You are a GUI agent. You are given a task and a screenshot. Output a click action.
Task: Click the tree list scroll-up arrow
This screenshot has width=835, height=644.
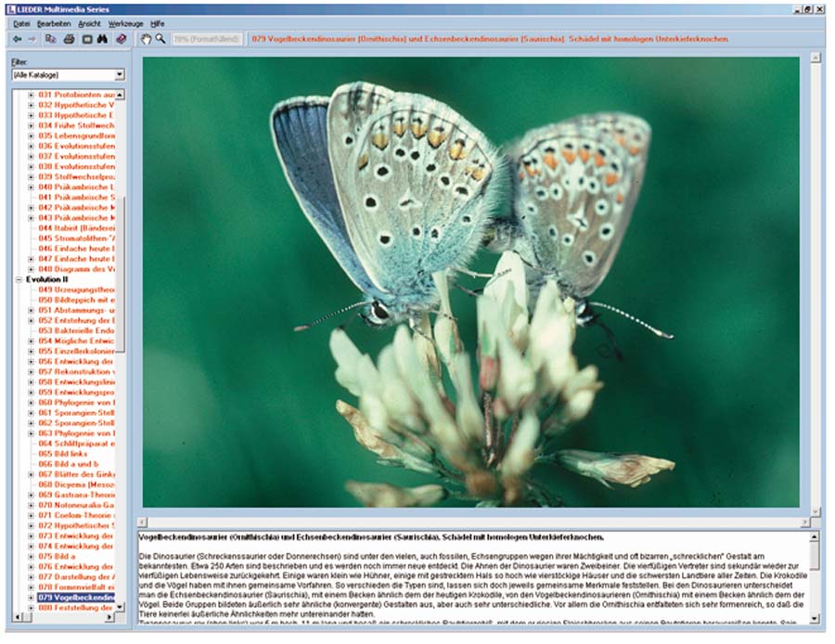coord(120,95)
